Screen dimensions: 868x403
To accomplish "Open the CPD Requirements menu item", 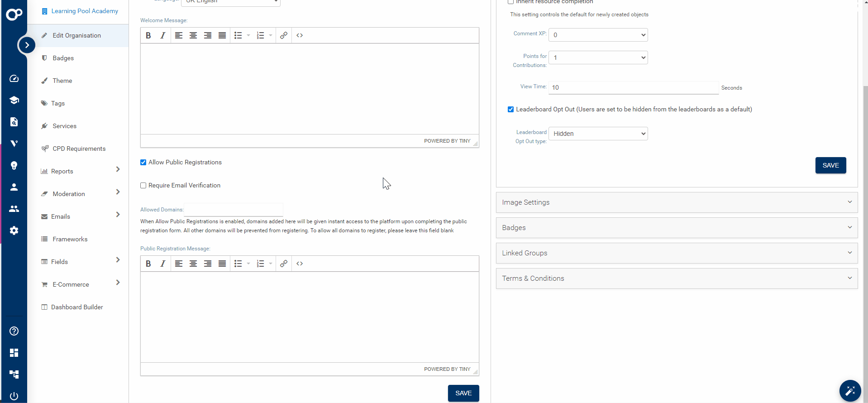I will [79, 149].
